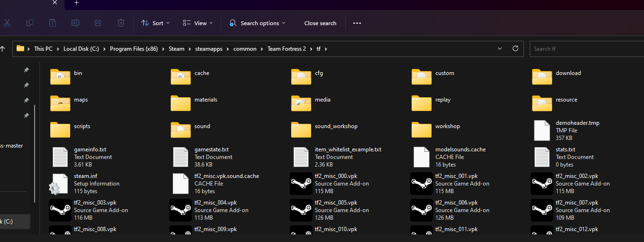Click the Paste clipboard icon
Screen dimensions: 644x242
pyautogui.click(x=53, y=23)
